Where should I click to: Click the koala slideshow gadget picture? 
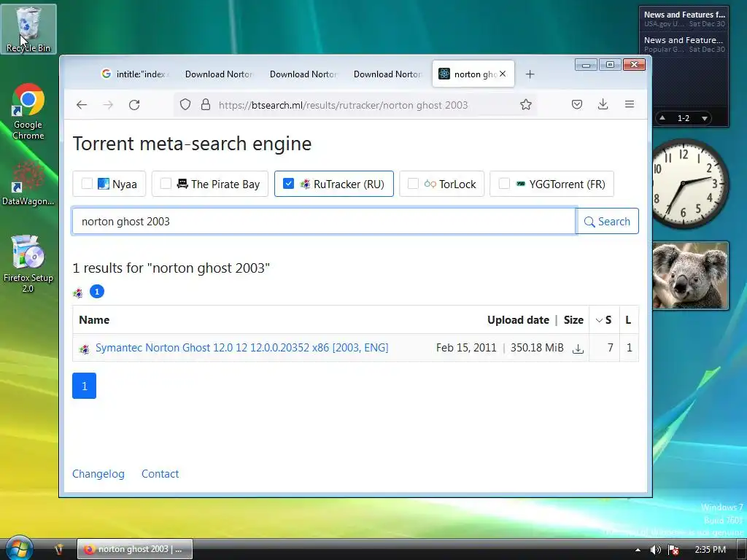690,276
